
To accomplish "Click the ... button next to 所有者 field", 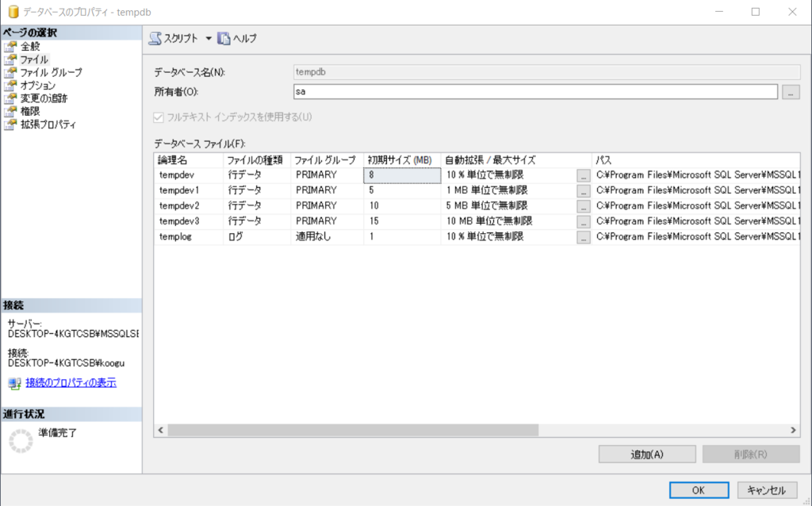I will pyautogui.click(x=791, y=91).
